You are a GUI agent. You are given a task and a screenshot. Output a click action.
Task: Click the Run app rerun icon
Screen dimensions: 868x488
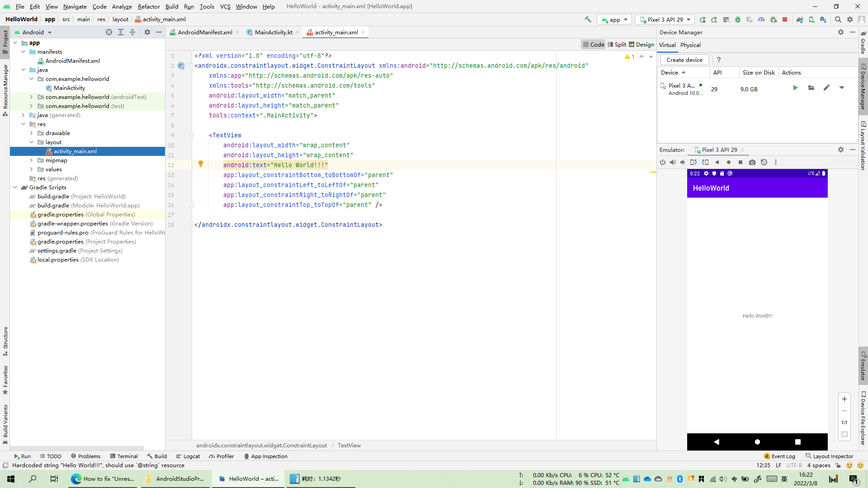click(703, 19)
